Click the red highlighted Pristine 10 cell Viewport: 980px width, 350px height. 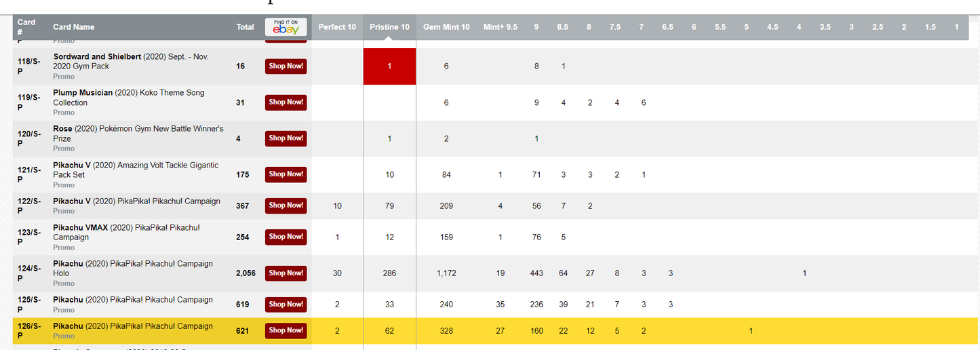(389, 66)
